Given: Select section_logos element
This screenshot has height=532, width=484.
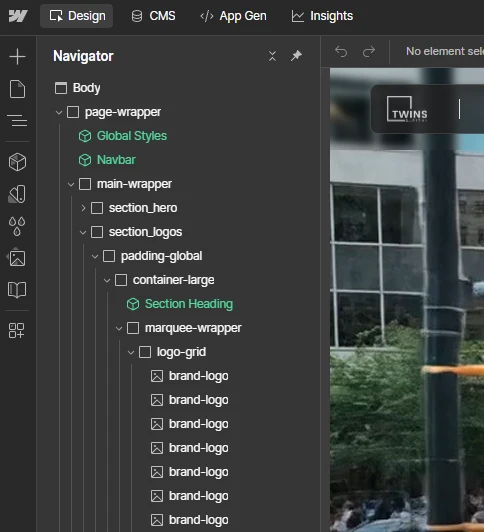Looking at the screenshot, I should 145,232.
